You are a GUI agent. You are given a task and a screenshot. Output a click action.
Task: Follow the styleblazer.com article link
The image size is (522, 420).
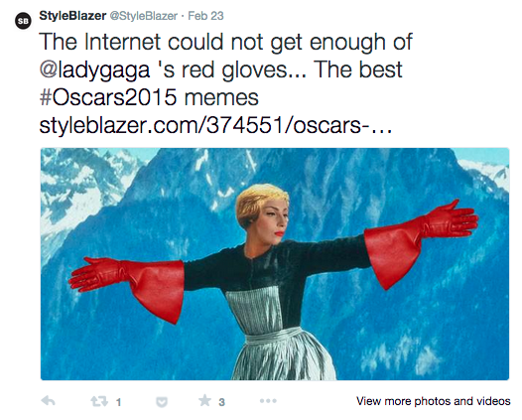pos(215,125)
